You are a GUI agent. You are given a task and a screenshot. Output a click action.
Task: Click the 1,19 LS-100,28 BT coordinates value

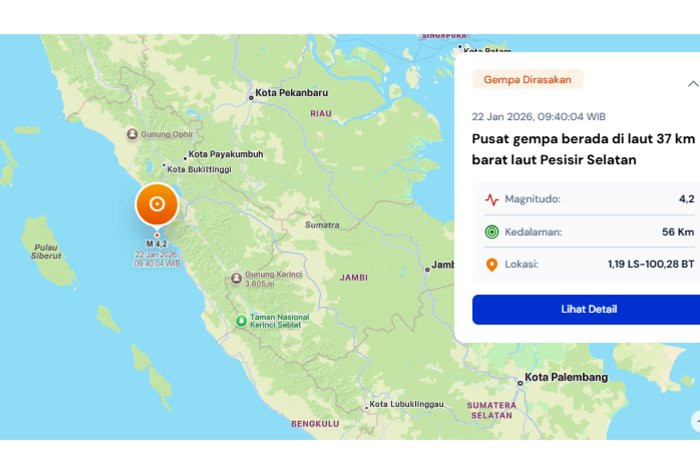pos(650,265)
